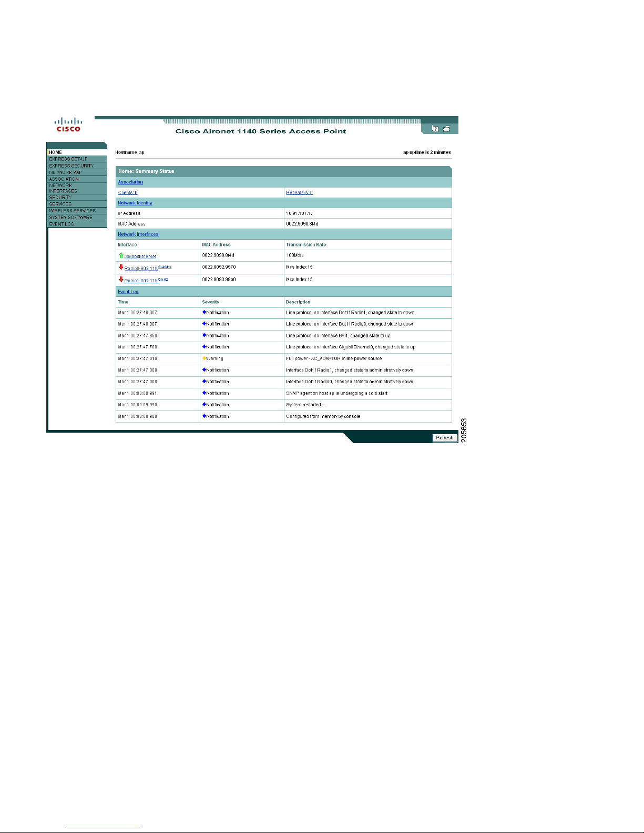Click red down arrow beside Radio1-802.11N

(121, 279)
